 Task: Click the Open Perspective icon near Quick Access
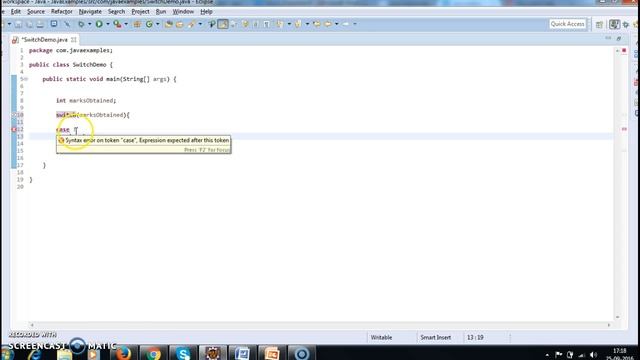click(x=599, y=24)
